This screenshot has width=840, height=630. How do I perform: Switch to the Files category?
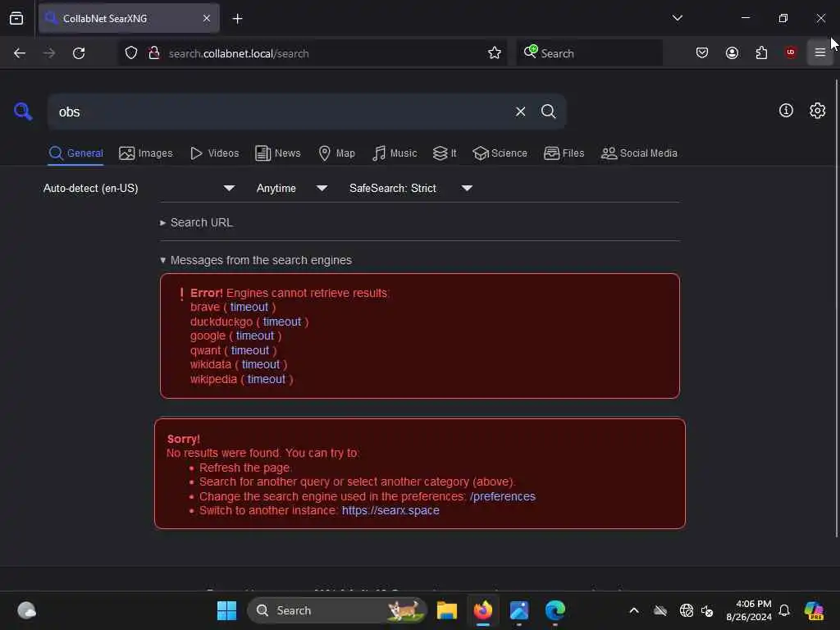[564, 153]
